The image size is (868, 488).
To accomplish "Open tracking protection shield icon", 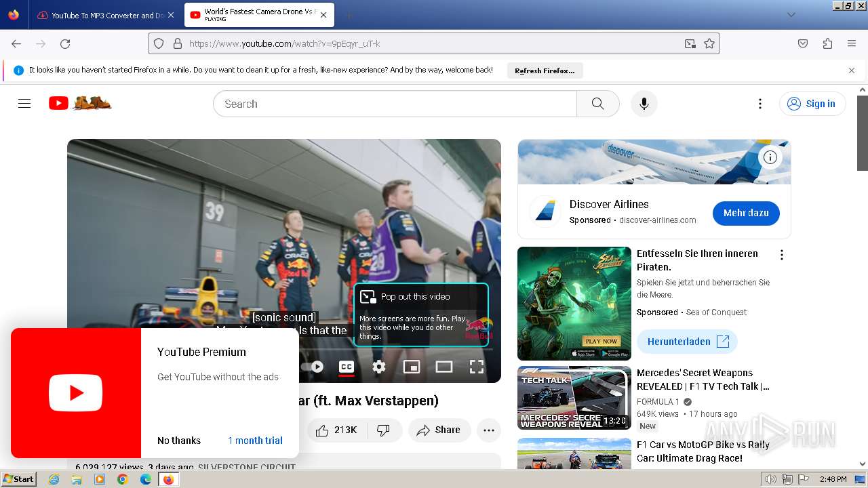I will point(159,43).
